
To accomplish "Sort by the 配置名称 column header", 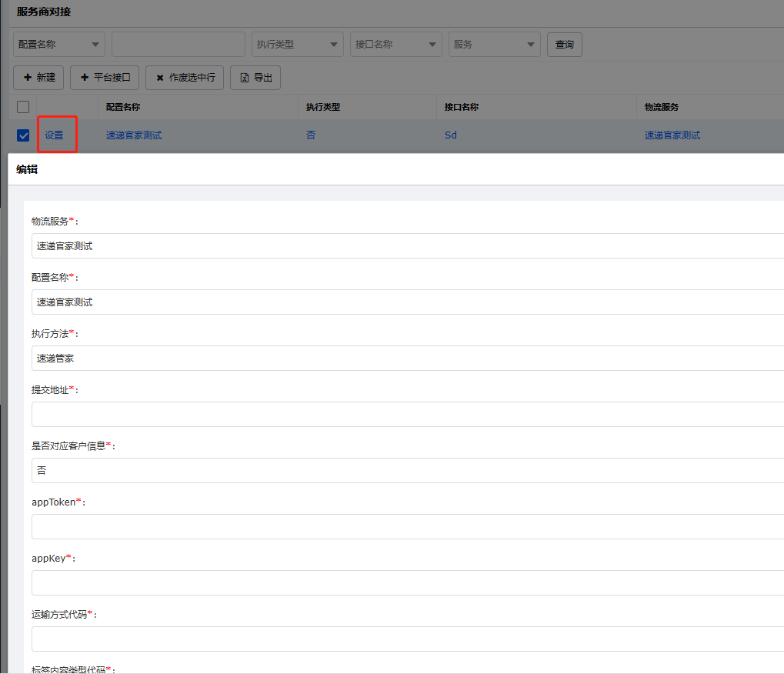I will [x=123, y=107].
